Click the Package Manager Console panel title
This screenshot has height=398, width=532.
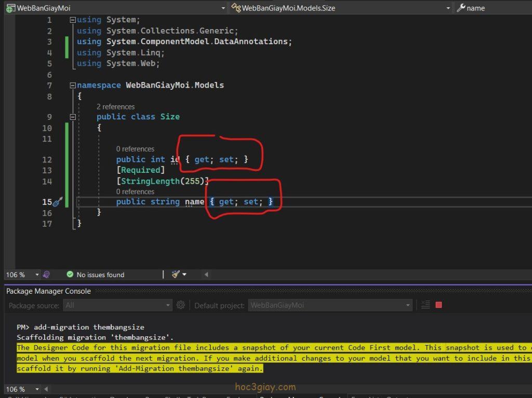pyautogui.click(x=48, y=291)
